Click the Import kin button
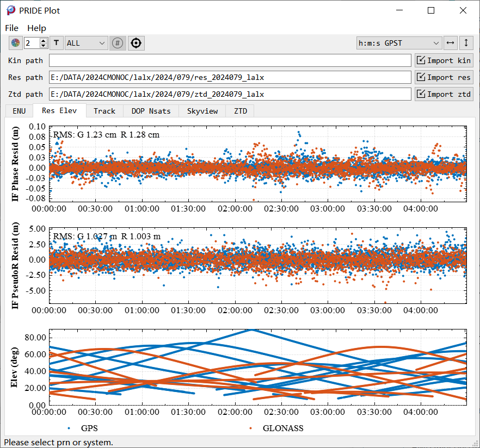This screenshot has height=448, width=480. 444,60
